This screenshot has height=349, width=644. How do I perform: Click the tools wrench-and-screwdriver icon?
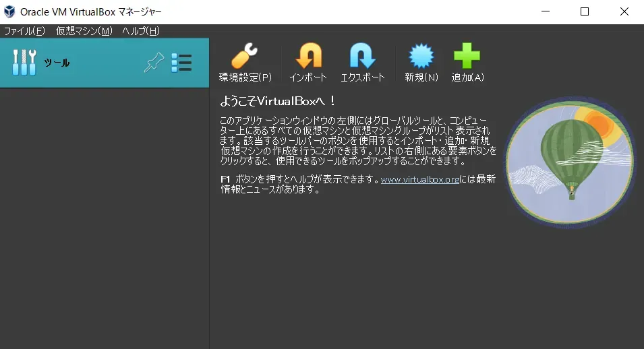(x=24, y=63)
